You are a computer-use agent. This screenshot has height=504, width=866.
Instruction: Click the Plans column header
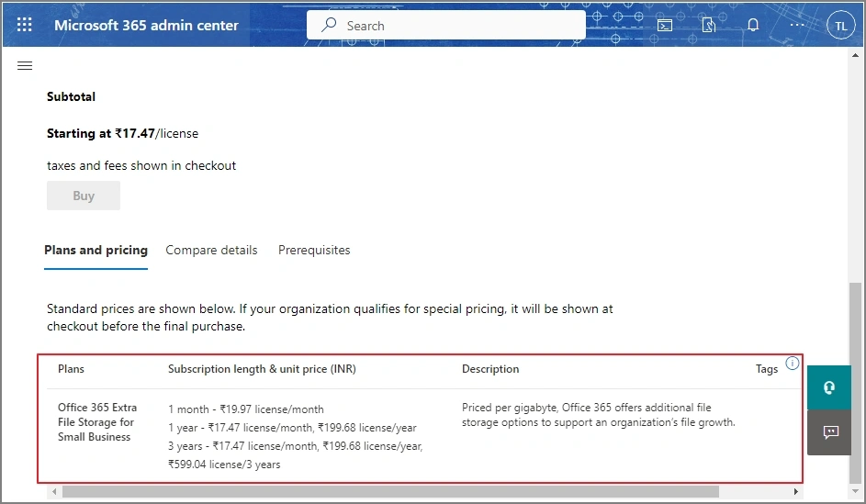click(72, 369)
